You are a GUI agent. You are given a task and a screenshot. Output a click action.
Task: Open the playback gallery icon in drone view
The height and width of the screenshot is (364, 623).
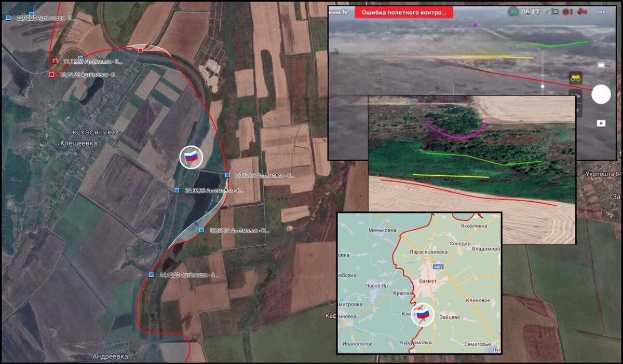pyautogui.click(x=601, y=123)
